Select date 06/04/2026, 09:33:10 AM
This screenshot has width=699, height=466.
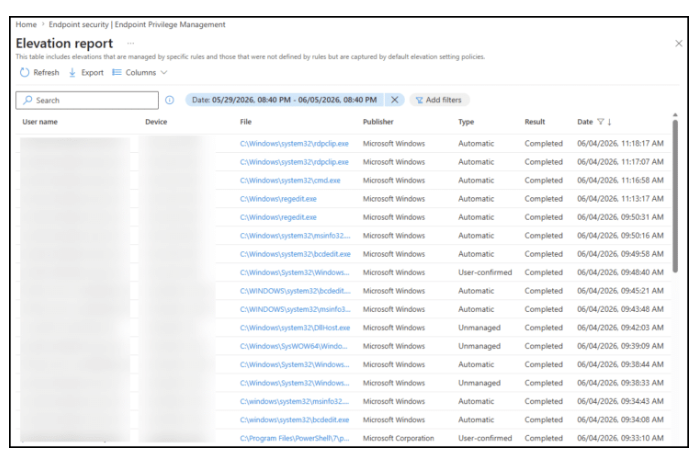point(620,438)
